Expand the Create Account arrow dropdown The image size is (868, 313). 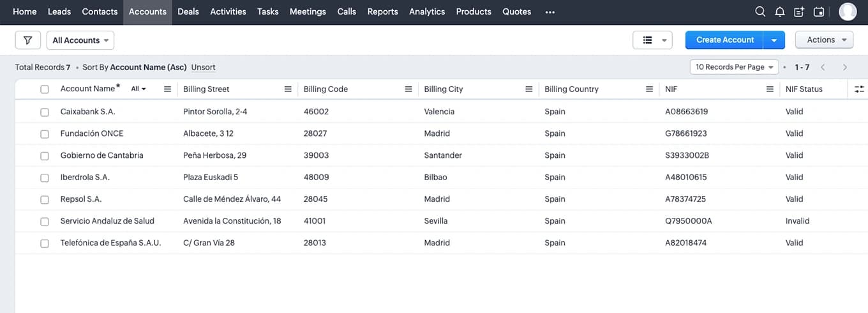(774, 40)
